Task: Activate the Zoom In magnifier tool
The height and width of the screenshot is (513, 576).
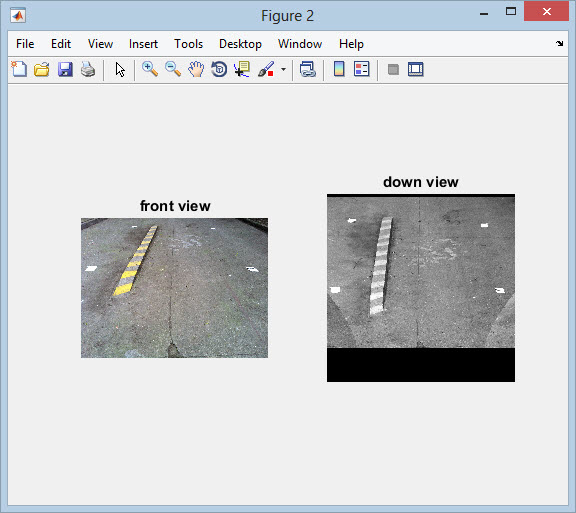Action: [150, 69]
